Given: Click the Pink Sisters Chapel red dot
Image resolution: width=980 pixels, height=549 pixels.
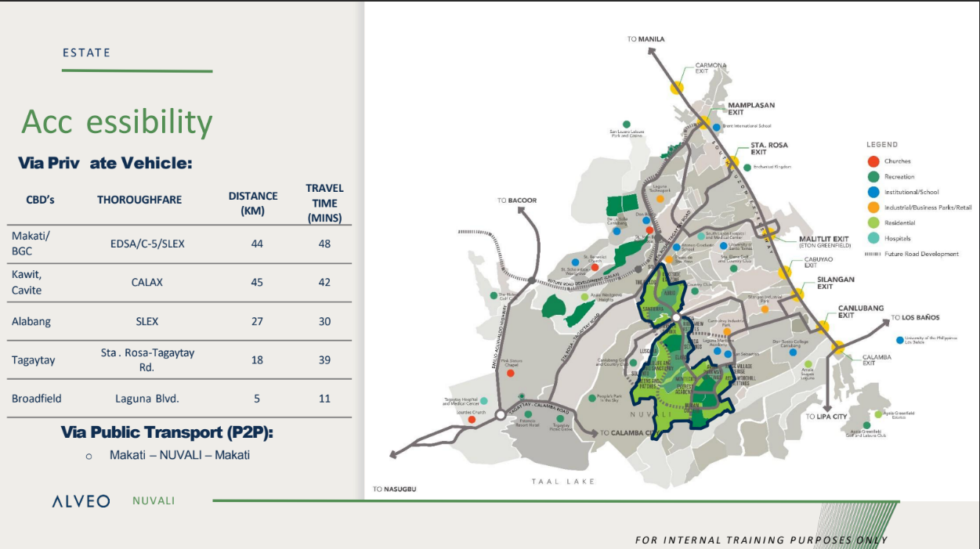Looking at the screenshot, I should 511,373.
